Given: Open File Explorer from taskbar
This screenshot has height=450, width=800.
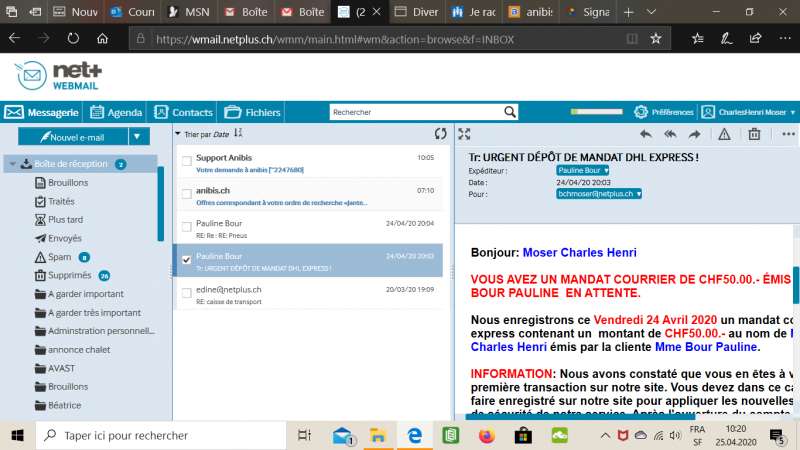Looking at the screenshot, I should (x=378, y=435).
